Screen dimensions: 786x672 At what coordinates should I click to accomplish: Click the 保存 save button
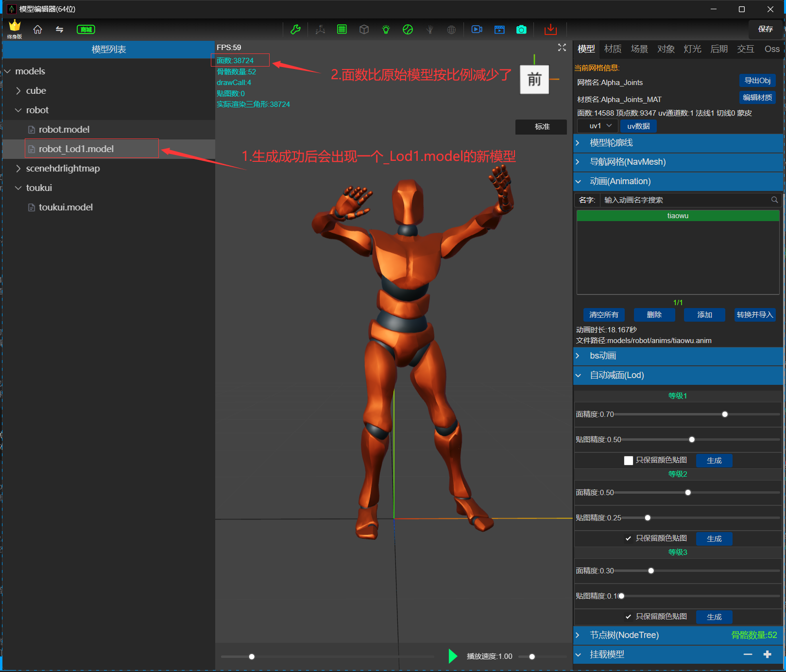pos(765,29)
